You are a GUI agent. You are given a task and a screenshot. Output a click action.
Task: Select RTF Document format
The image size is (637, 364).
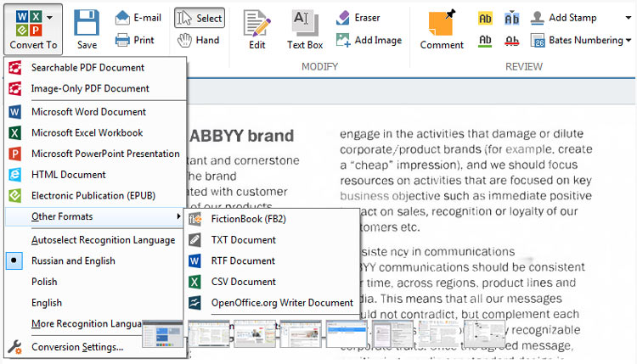(x=272, y=261)
